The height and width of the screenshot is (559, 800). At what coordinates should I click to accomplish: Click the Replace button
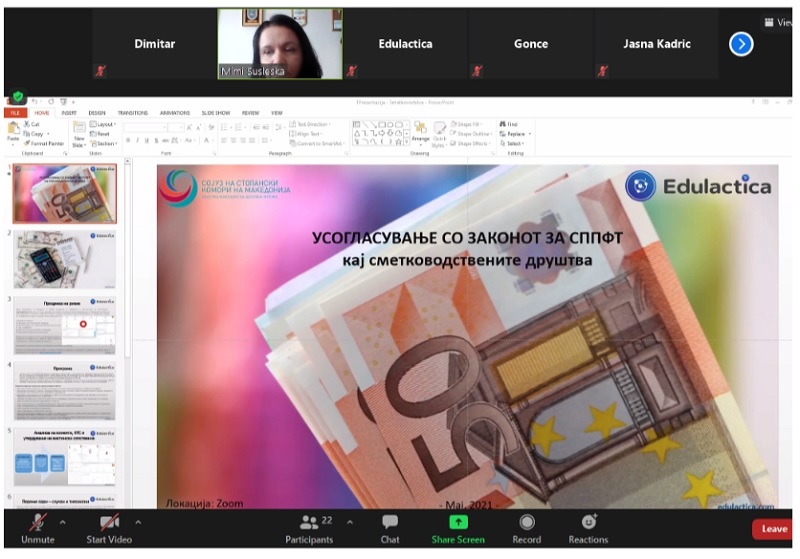click(x=515, y=134)
